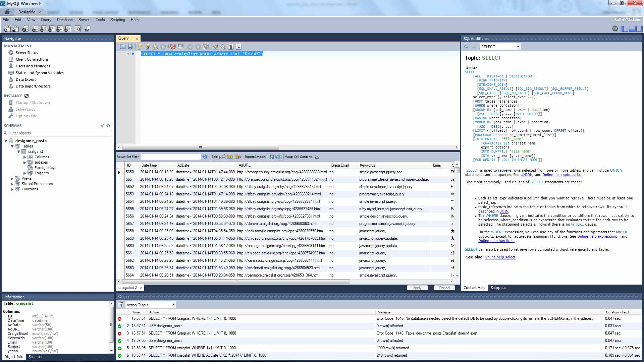Image resolution: width=644 pixels, height=362 pixels.
Task: Refresh the result set data icon
Action: [x=205, y=157]
